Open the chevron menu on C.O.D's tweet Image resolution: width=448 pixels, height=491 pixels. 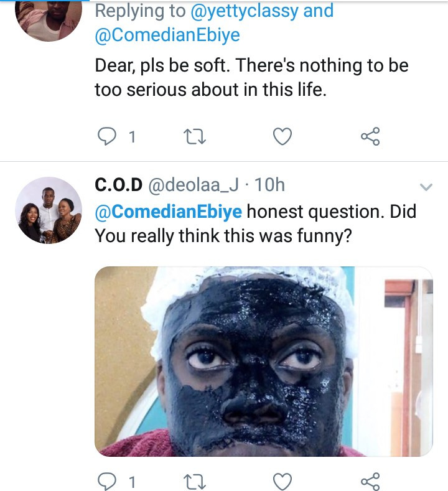(x=426, y=187)
